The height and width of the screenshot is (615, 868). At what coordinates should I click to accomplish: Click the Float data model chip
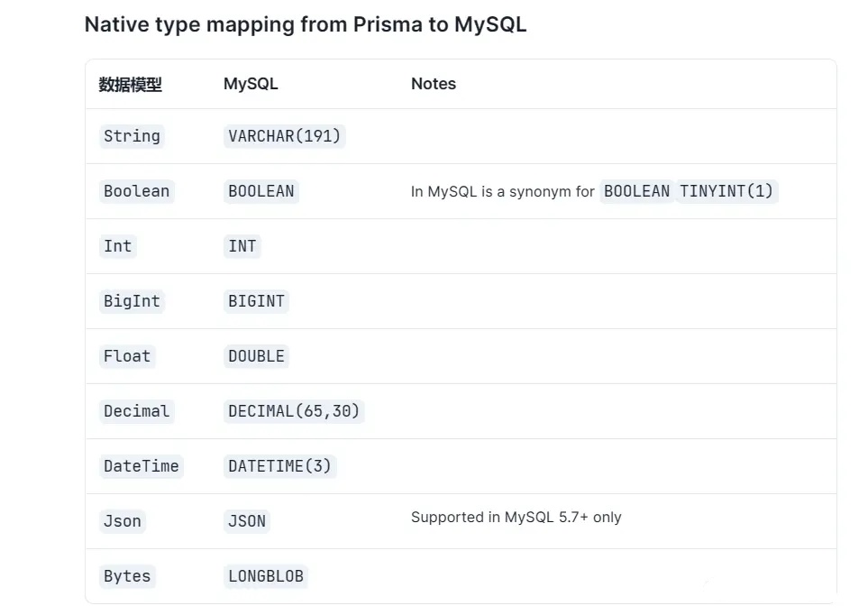(x=127, y=356)
